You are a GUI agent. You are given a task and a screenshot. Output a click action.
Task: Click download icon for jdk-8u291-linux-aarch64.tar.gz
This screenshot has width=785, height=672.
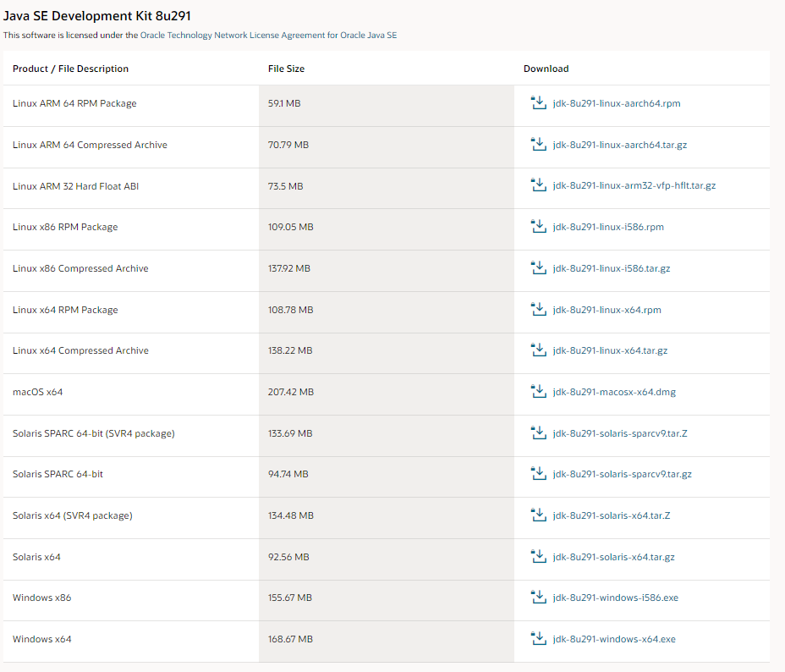pyautogui.click(x=539, y=144)
